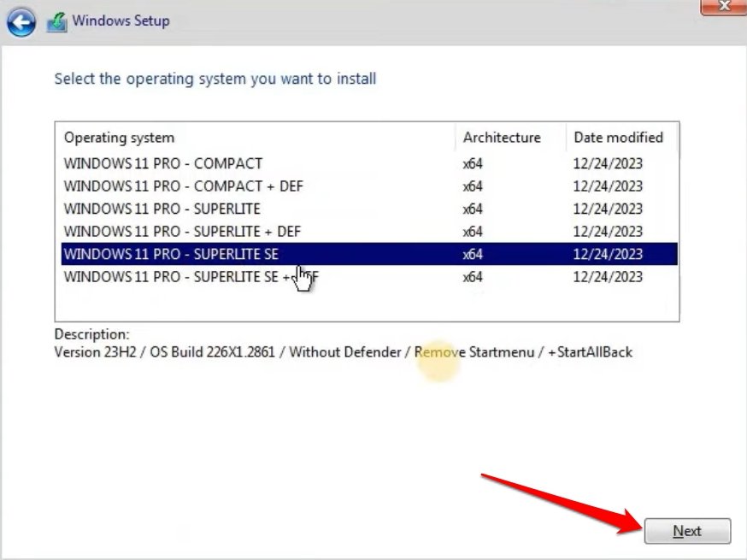Choose the SUPERLITE SE + DEF edition
This screenshot has width=747, height=560.
point(369,276)
